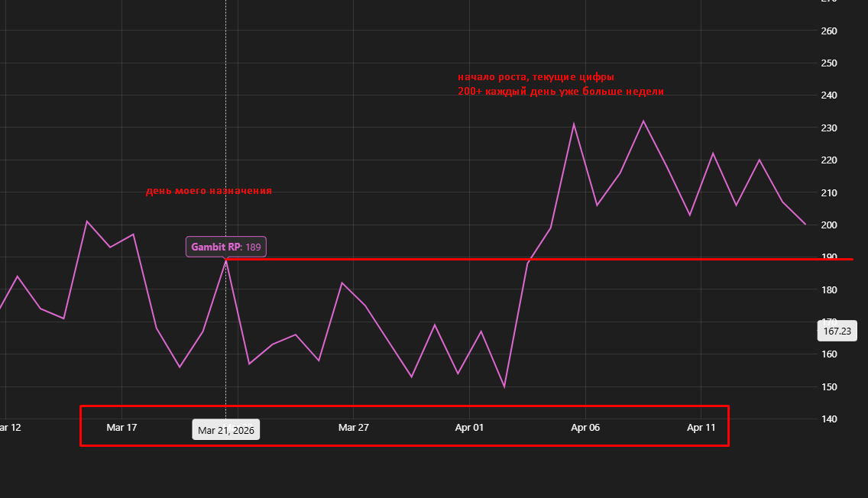Click the 167.23 value label on y-axis
This screenshot has width=868, height=498.
837,331
